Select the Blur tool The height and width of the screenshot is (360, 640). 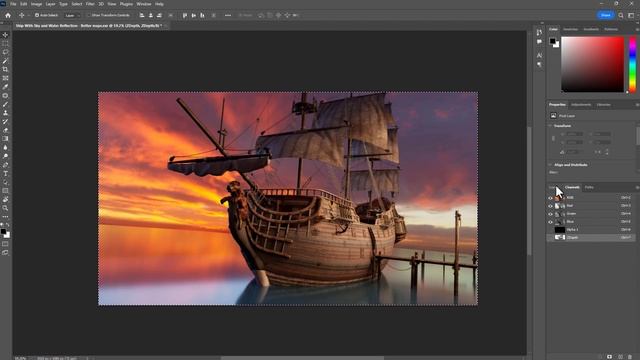pos(5,147)
